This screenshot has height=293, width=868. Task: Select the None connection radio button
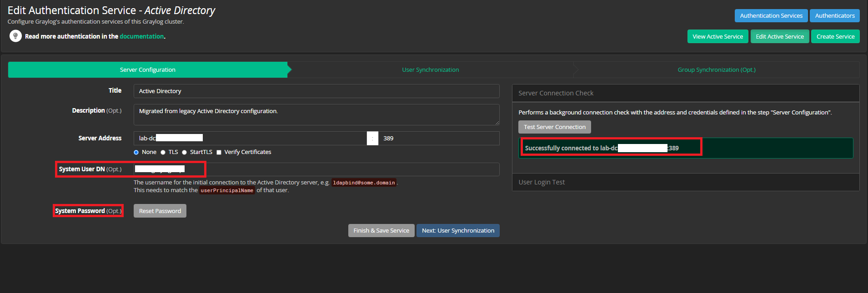click(x=136, y=152)
